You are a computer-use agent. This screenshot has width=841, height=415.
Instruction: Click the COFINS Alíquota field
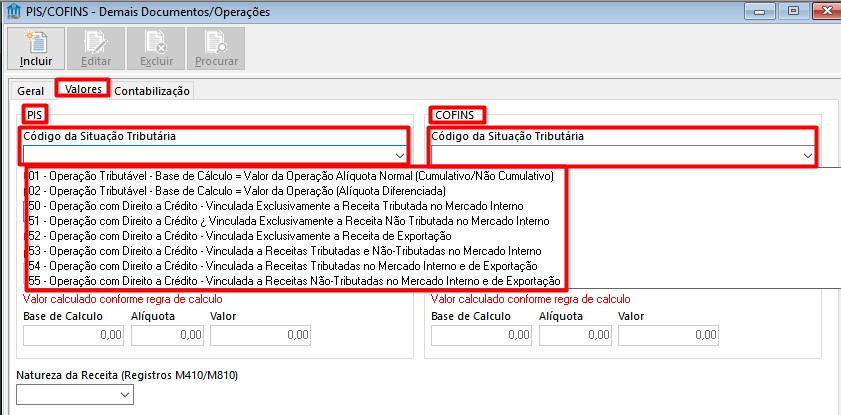click(576, 335)
